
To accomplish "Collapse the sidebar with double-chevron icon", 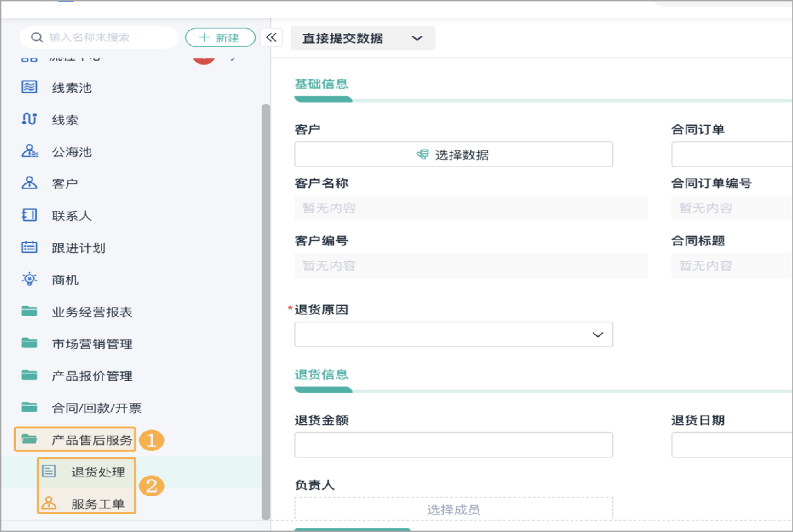I will (x=271, y=37).
